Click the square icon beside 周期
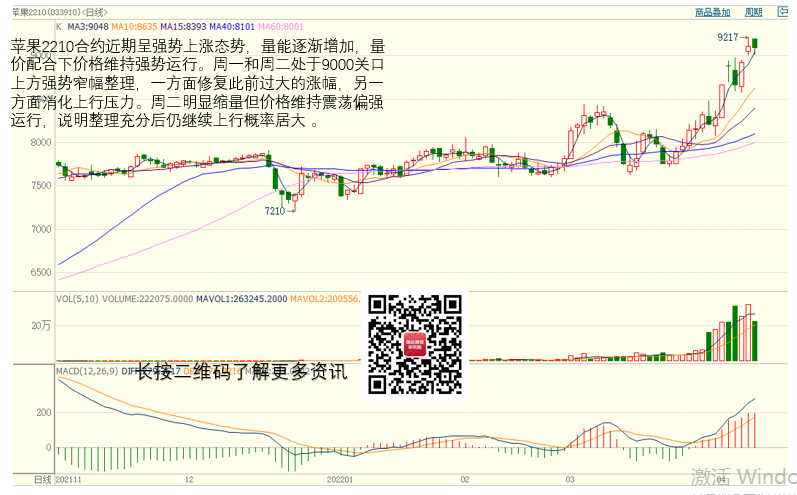 [x=782, y=12]
